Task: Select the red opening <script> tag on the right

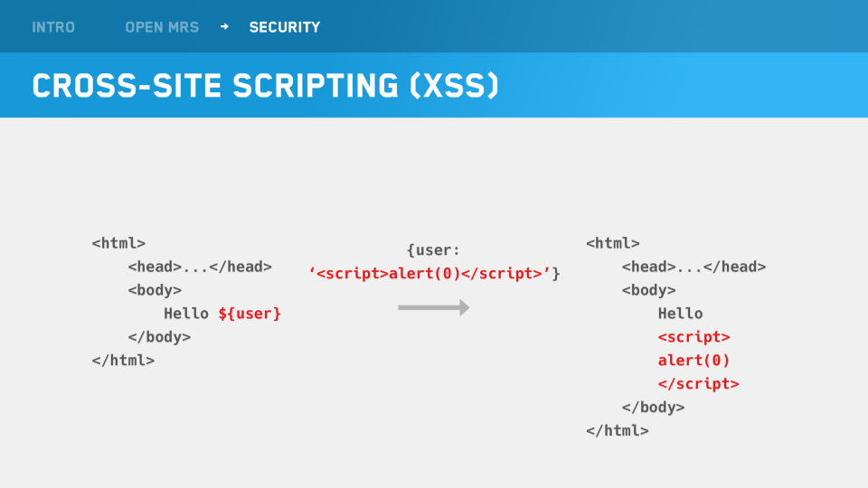Action: pyautogui.click(x=693, y=337)
